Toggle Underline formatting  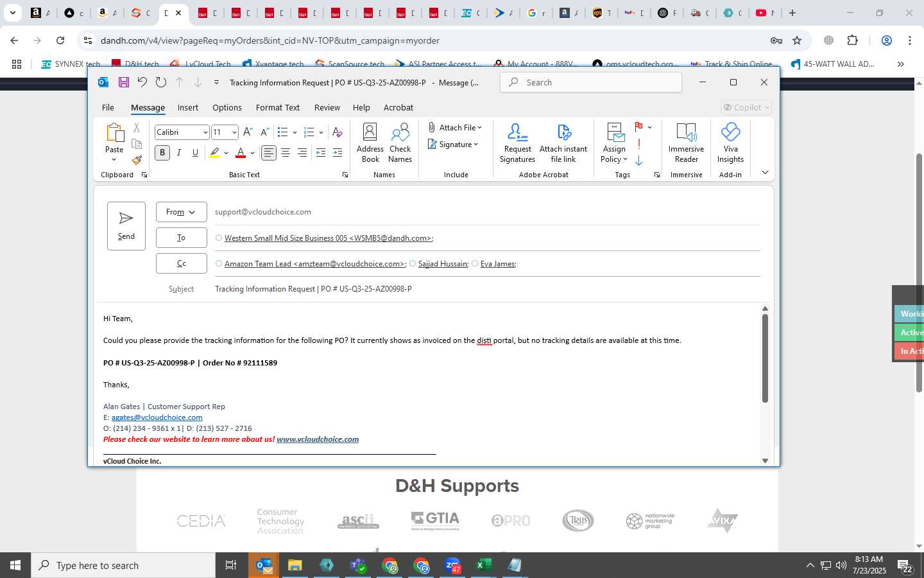tap(195, 153)
